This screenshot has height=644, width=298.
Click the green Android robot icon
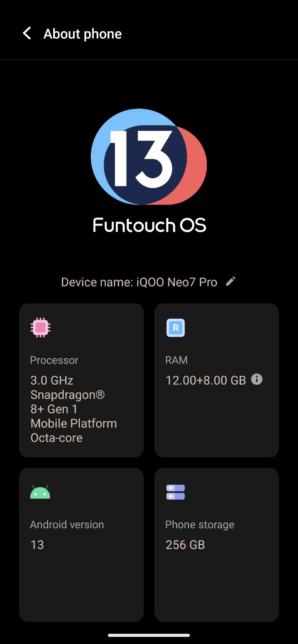[x=40, y=492]
